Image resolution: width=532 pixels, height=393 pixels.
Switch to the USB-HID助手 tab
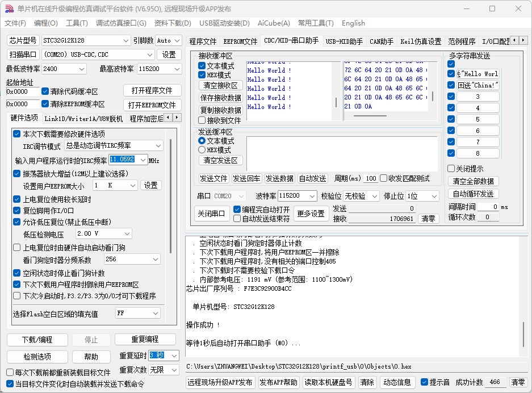[x=344, y=41]
